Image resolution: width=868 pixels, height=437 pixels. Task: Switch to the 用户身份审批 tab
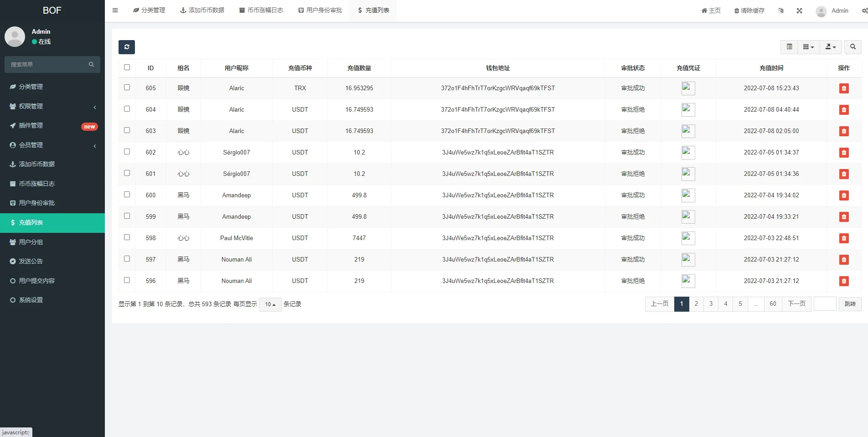pos(320,10)
